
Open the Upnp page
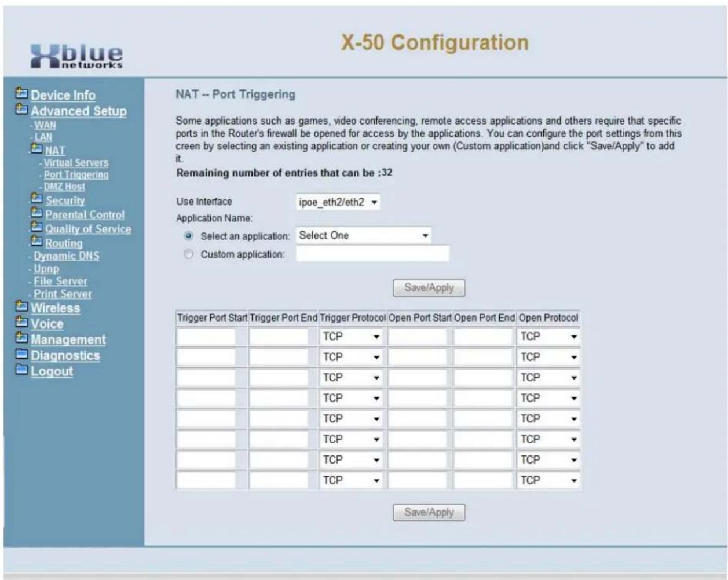(x=46, y=269)
